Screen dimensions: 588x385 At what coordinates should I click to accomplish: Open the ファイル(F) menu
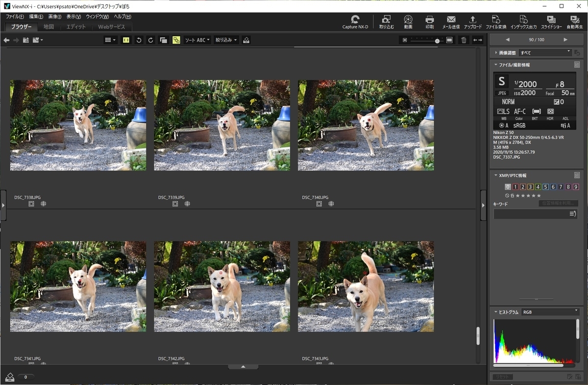click(15, 17)
